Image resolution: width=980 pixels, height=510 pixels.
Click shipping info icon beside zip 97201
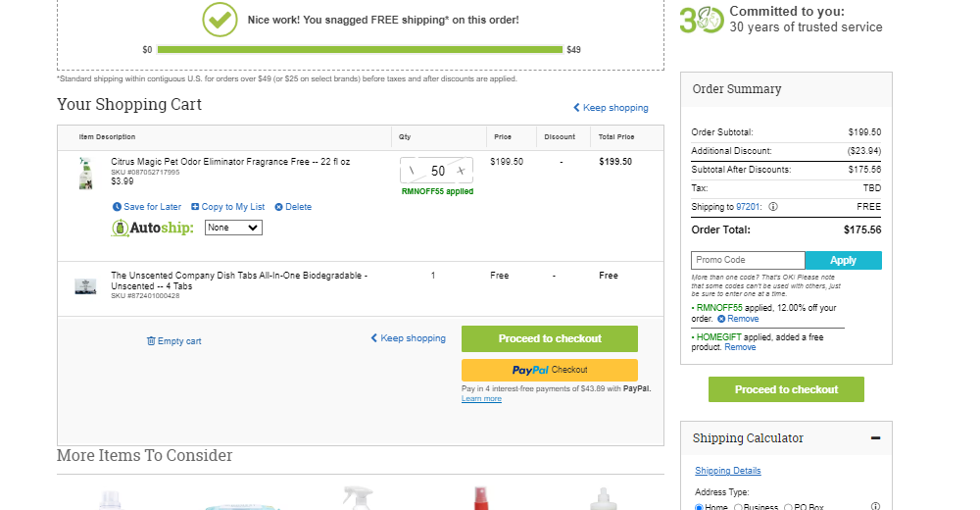773,207
